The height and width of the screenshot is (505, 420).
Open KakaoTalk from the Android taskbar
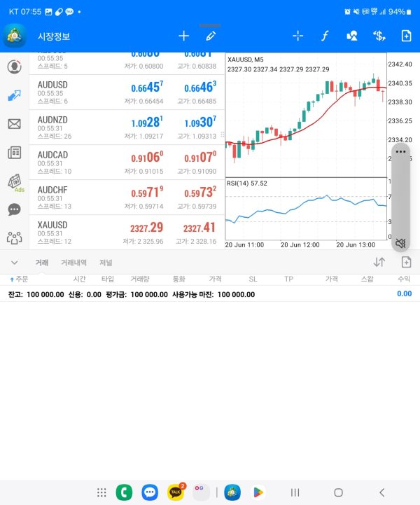point(176,492)
